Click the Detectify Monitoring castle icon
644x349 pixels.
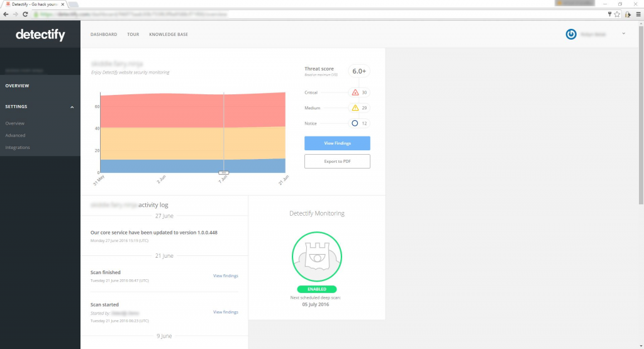pyautogui.click(x=317, y=257)
